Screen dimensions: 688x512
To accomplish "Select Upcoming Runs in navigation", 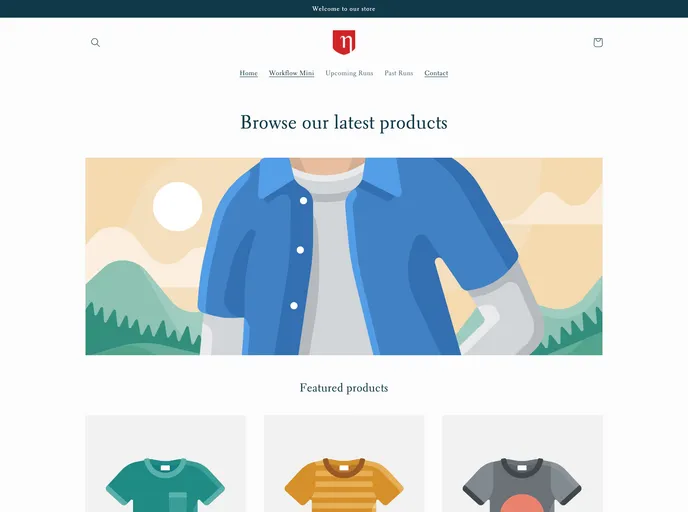I will point(349,73).
